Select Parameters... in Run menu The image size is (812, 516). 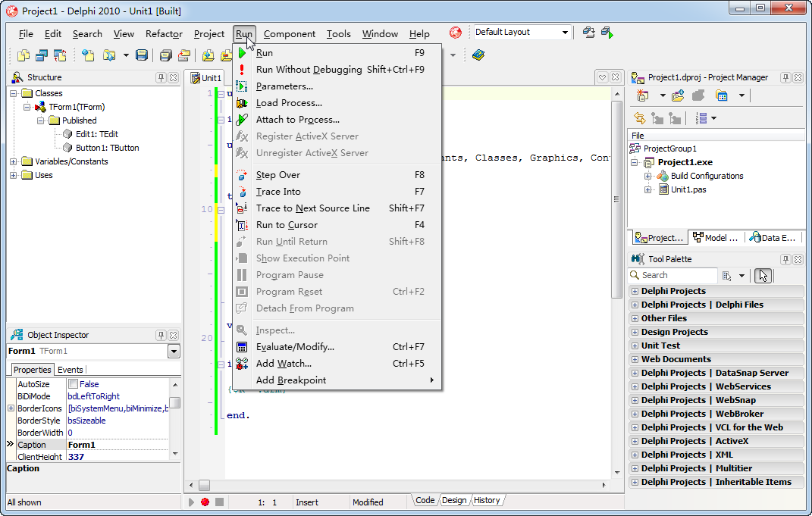click(337, 86)
